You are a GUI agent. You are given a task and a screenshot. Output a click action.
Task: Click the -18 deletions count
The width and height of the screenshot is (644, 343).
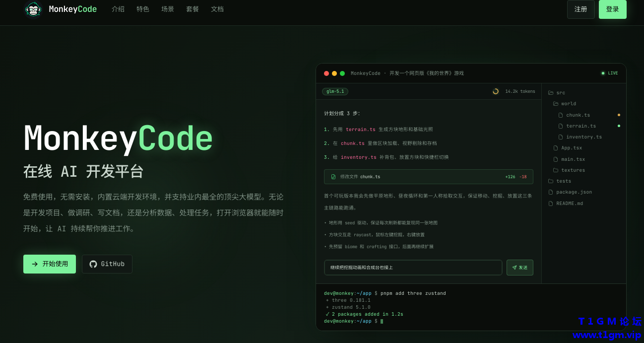pos(523,177)
